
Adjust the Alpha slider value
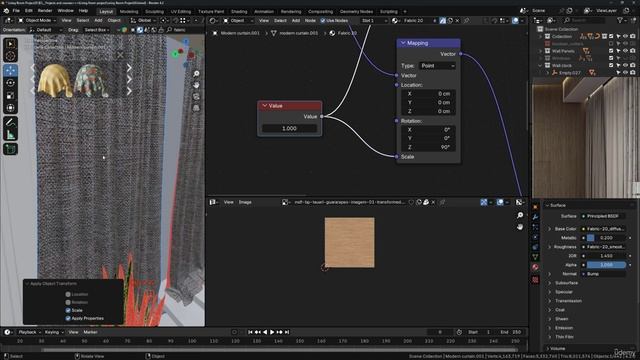606,265
